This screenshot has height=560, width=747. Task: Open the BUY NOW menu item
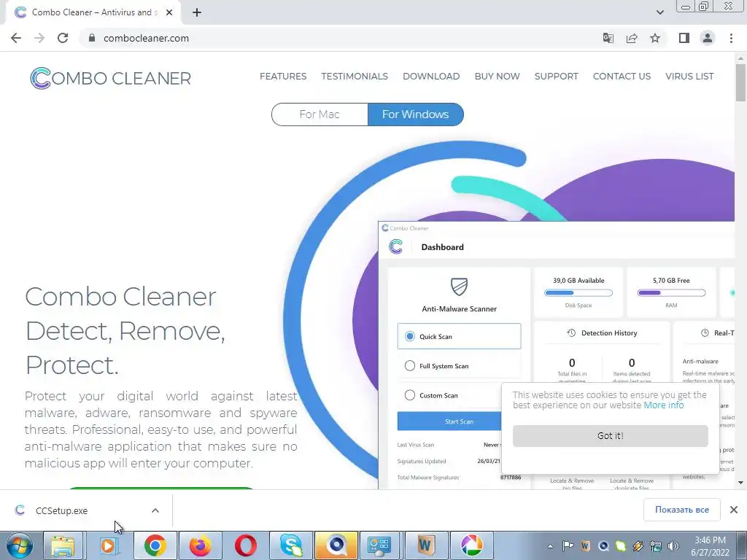coord(497,76)
